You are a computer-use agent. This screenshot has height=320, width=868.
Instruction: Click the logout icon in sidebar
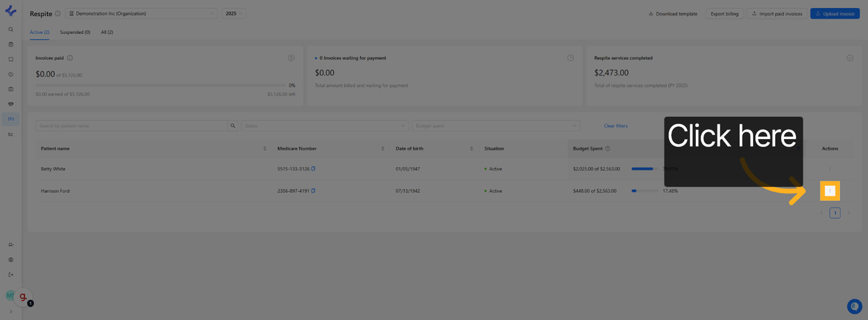tap(11, 275)
